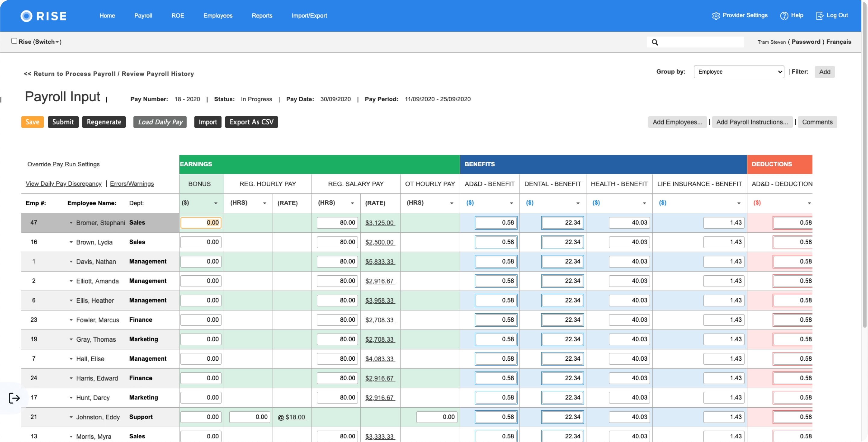
Task: Expand Brown, Lydia row arrow
Action: (x=71, y=242)
